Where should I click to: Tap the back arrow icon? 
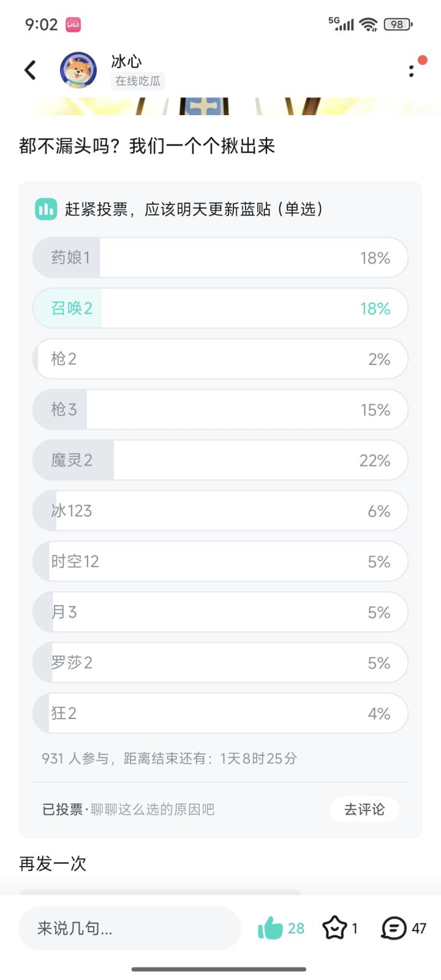click(30, 70)
